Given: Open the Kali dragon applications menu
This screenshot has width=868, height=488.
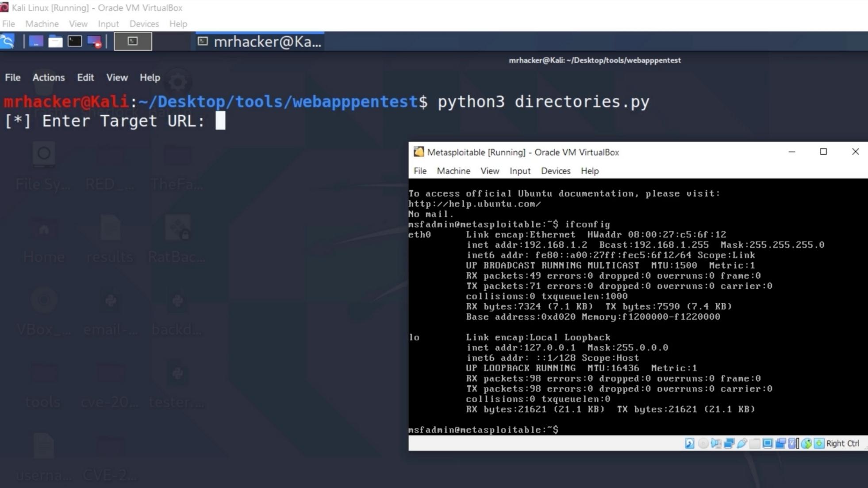Looking at the screenshot, I should coord(8,42).
